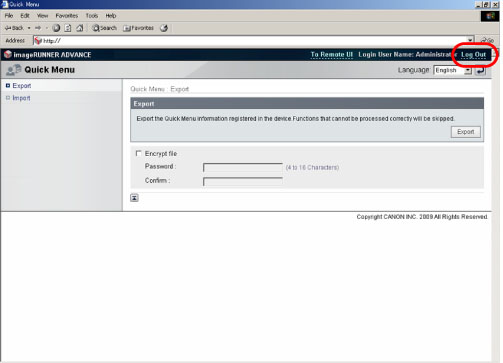Apply language with arrow icon button
503x363 pixels.
[x=480, y=70]
